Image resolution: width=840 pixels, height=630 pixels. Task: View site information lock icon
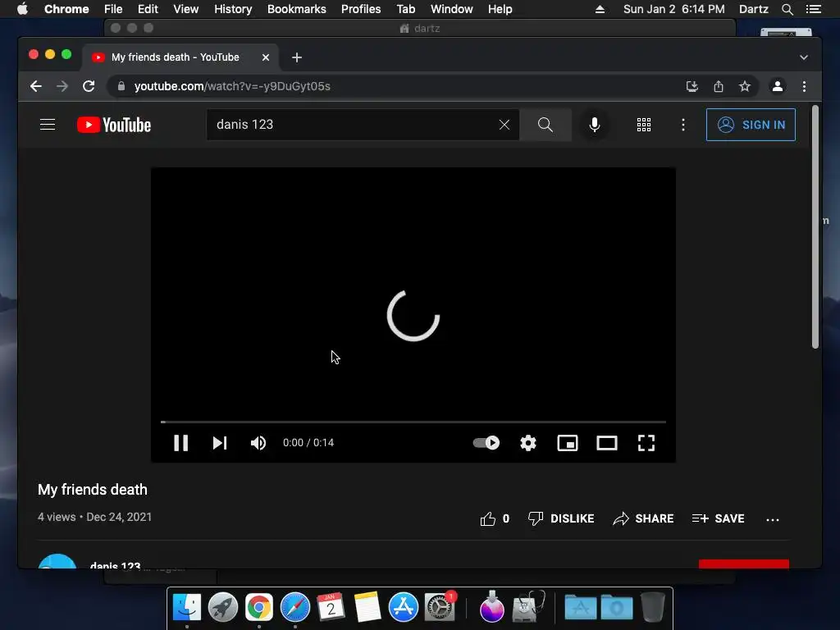point(121,86)
